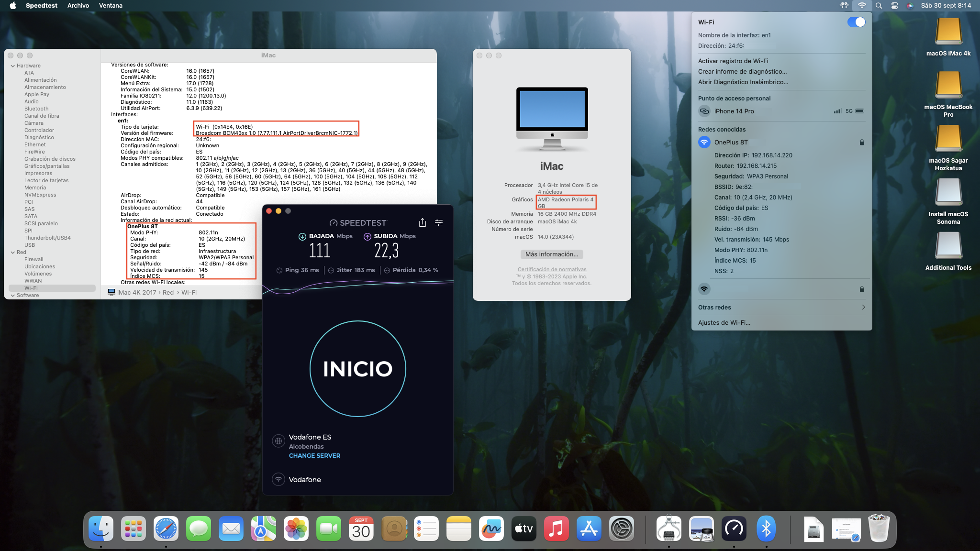Open Control Center in the menu bar

click(894, 6)
